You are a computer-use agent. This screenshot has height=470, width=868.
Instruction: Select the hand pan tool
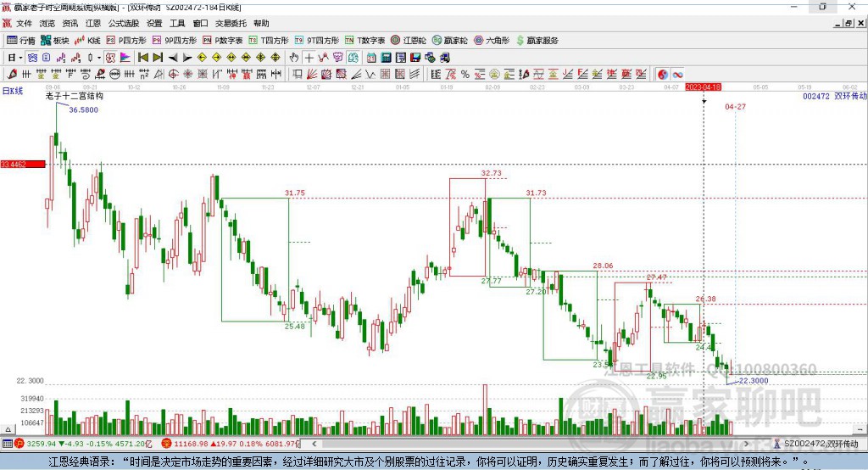coord(294,58)
